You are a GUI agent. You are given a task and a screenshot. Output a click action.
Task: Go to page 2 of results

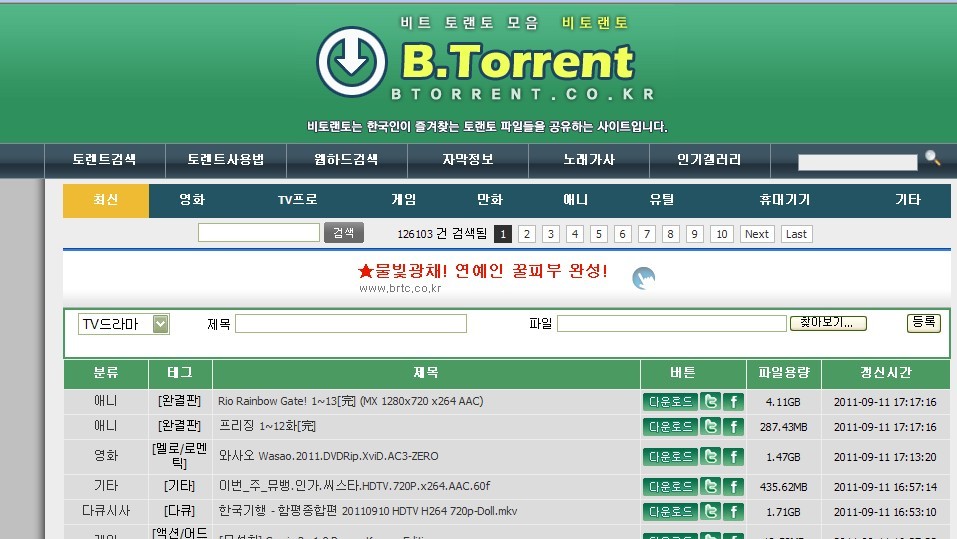527,234
